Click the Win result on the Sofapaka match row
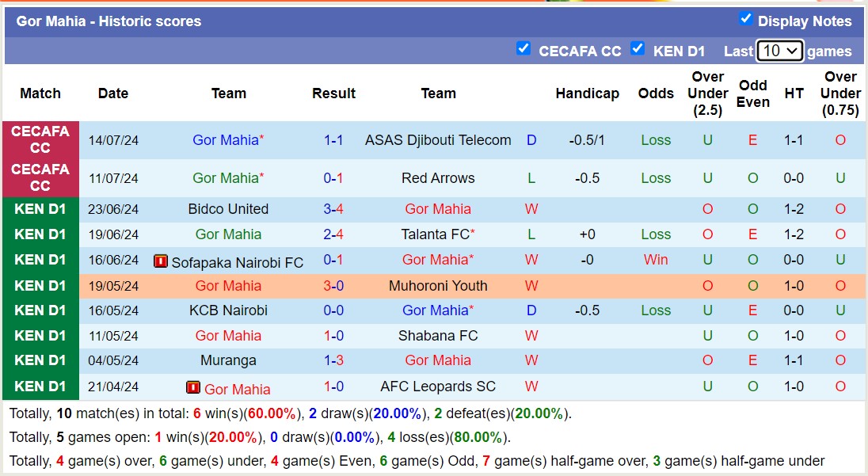This screenshot has height=476, width=868. pos(656,259)
